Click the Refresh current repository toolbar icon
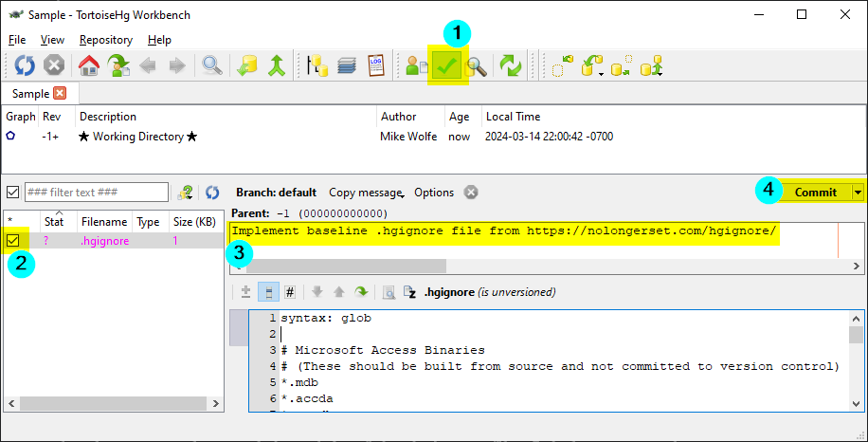Viewport: 868px width, 442px height. tap(25, 65)
